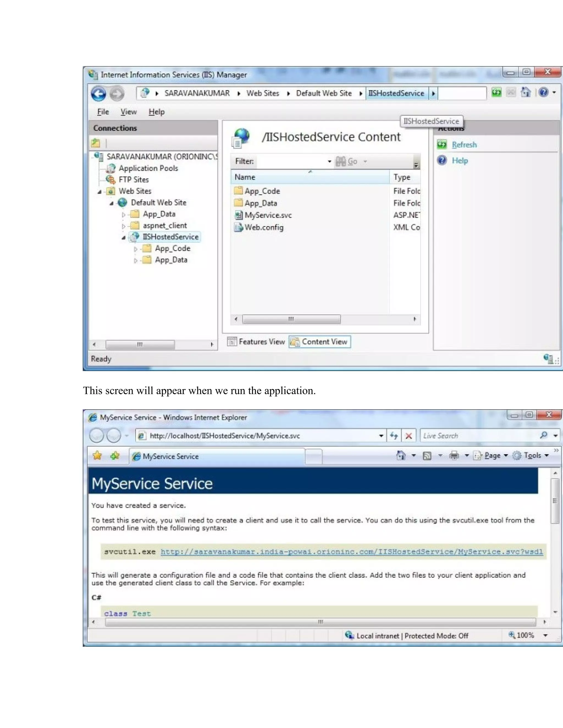Expand the App_Data folder under Default Web Site
563x728 pixels.
point(123,215)
